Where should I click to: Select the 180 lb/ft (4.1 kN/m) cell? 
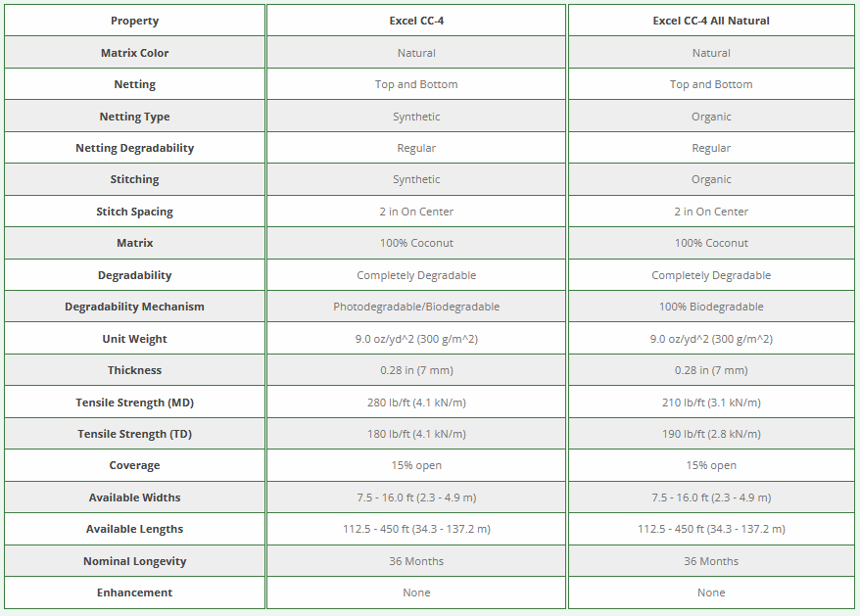coord(416,434)
